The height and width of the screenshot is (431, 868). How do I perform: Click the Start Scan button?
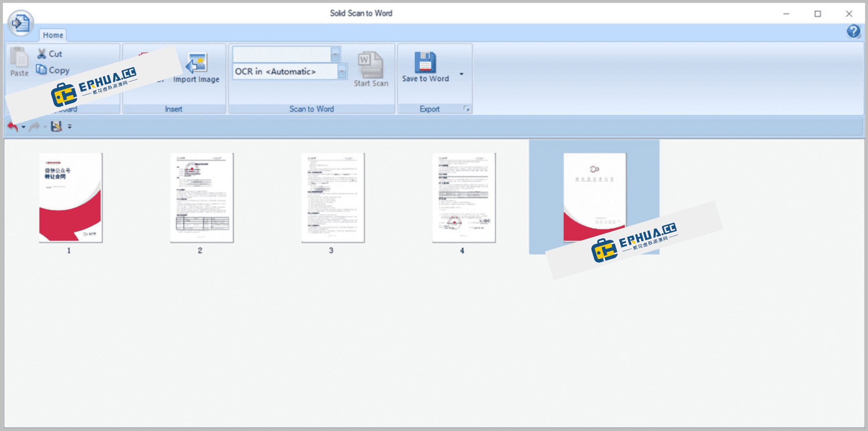(371, 69)
